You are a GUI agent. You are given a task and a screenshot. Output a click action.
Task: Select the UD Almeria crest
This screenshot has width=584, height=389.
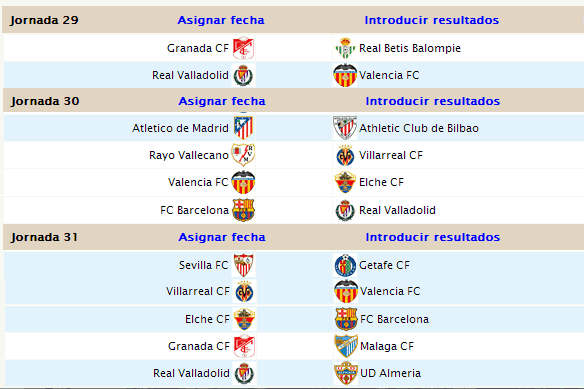(346, 373)
